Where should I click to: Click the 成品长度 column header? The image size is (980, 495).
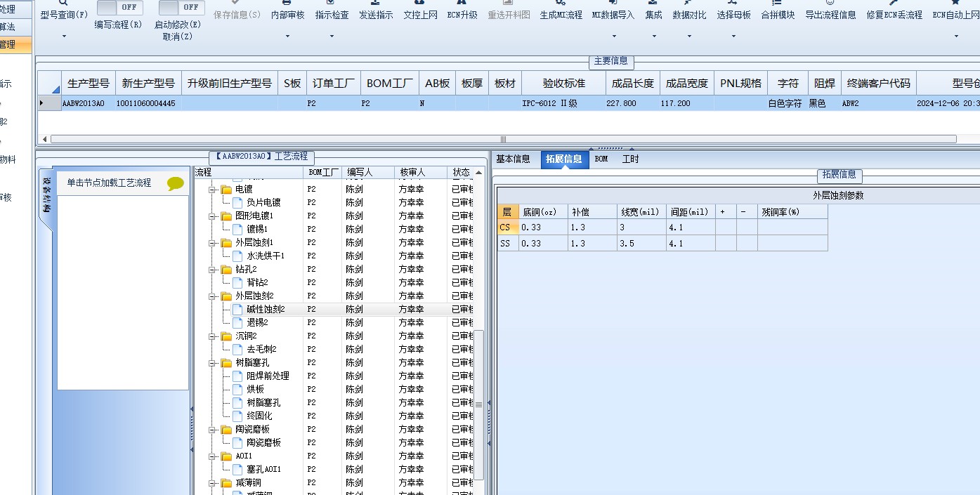coord(632,83)
